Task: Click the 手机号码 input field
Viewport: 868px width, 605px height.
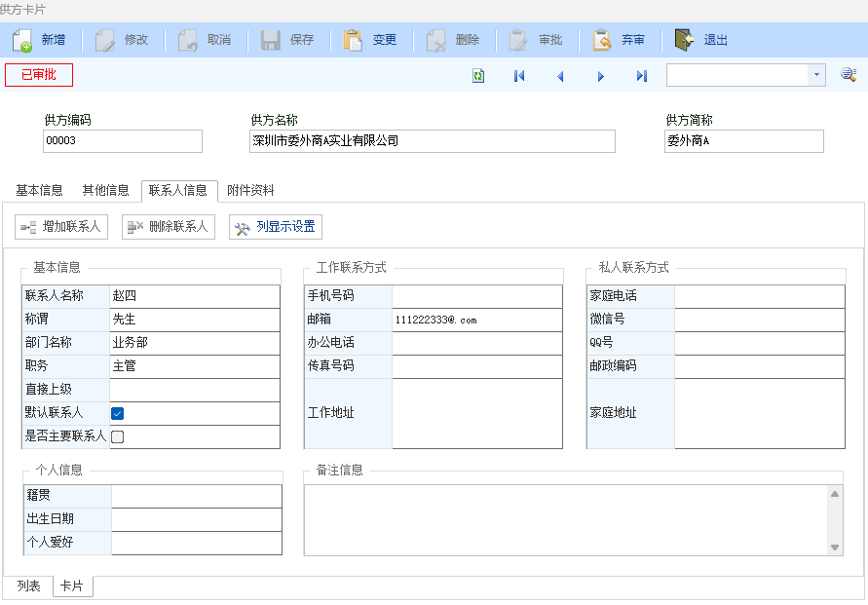Action: coord(476,296)
